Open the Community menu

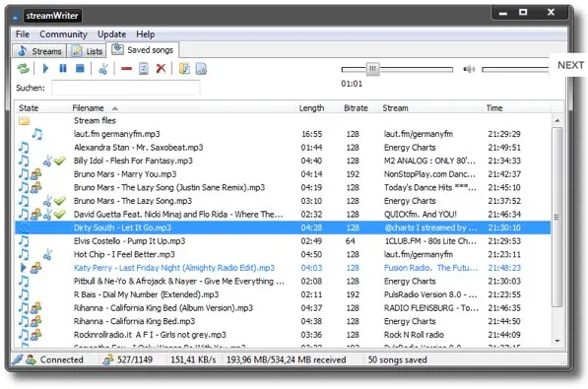coord(63,34)
